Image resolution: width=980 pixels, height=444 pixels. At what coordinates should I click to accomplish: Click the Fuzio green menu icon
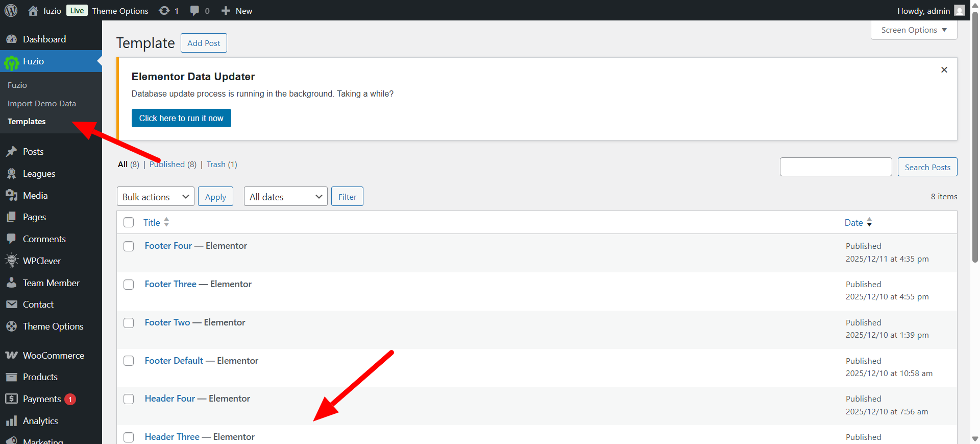click(x=11, y=62)
